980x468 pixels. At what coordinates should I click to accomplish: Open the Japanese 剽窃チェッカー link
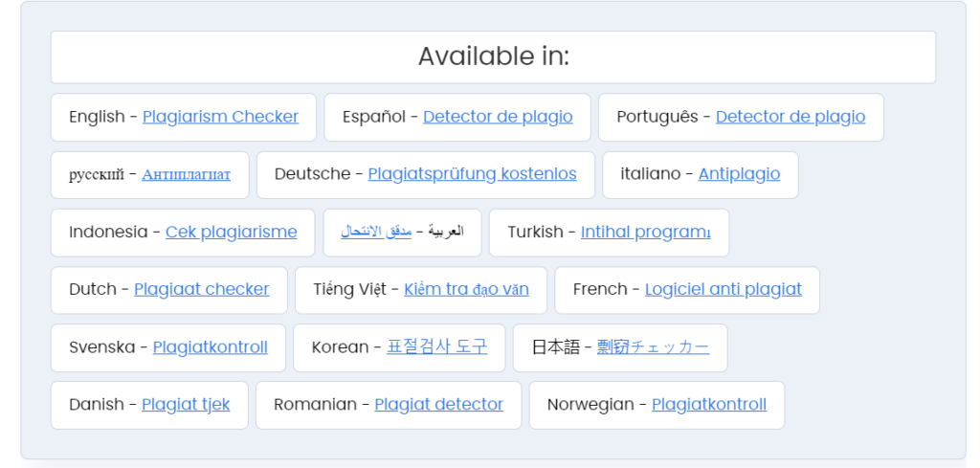(653, 346)
